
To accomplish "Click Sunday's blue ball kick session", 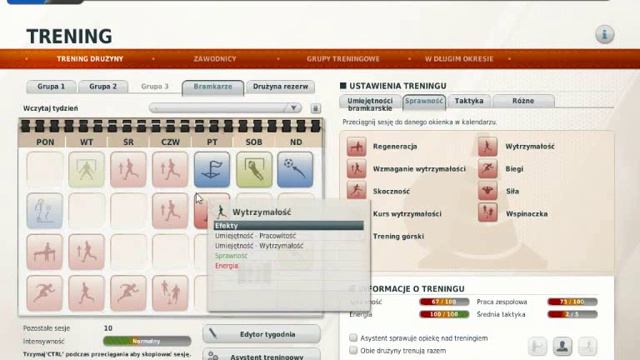I will click(x=295, y=169).
